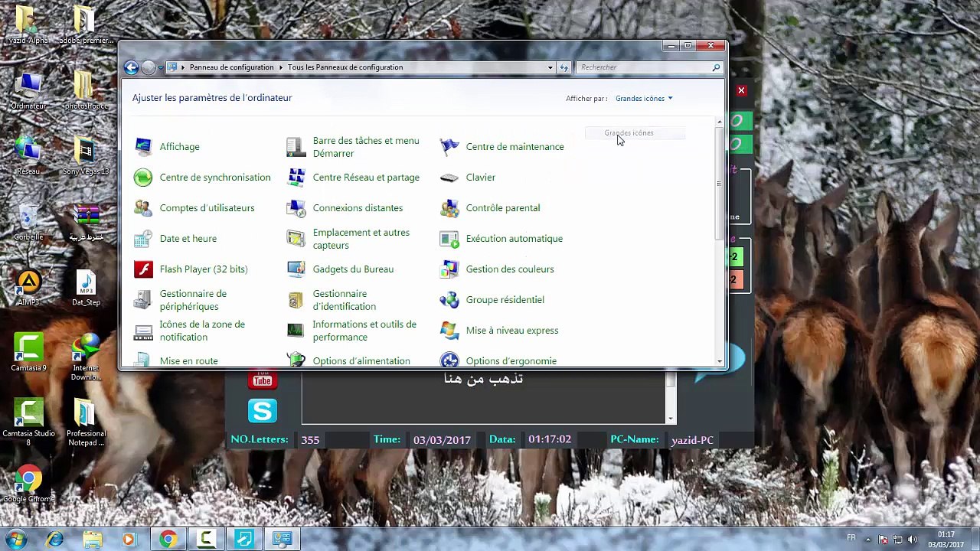Click Informations et outils de performance link
This screenshot has height=551, width=980.
click(364, 331)
